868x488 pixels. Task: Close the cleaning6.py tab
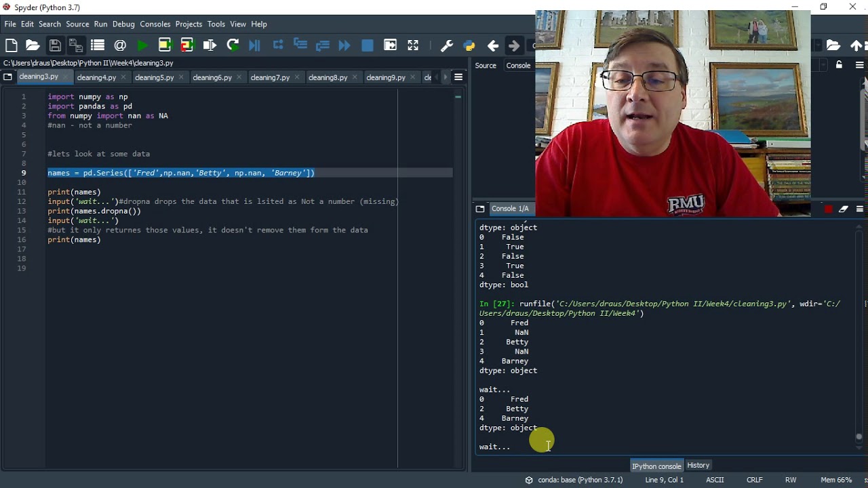[x=239, y=77]
